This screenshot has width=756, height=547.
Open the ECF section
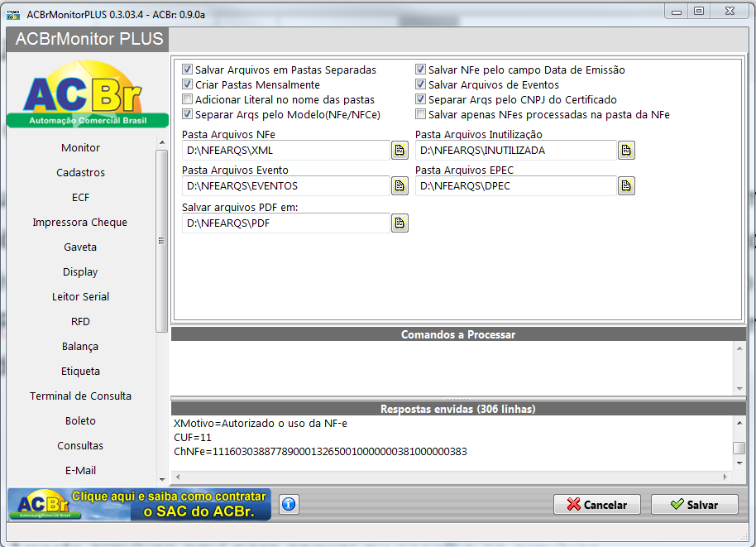[80, 197]
